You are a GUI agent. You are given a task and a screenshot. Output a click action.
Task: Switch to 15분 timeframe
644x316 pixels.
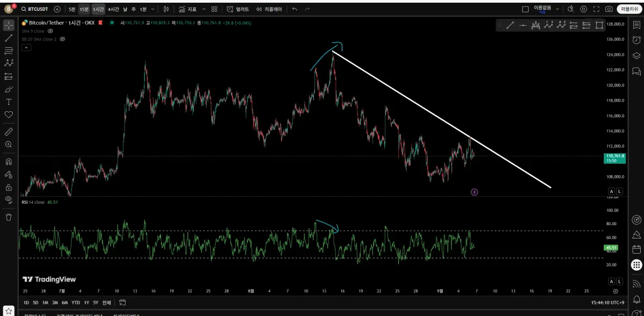click(84, 9)
